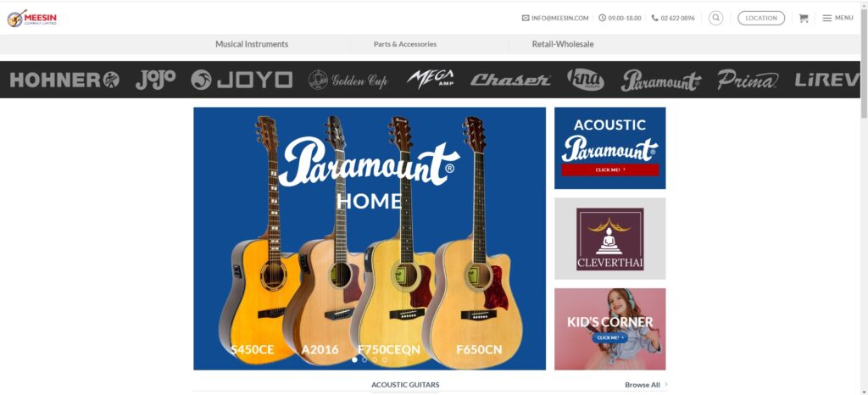Click the Meesin logo in header
Screen dimensions: 868x395
coord(32,19)
